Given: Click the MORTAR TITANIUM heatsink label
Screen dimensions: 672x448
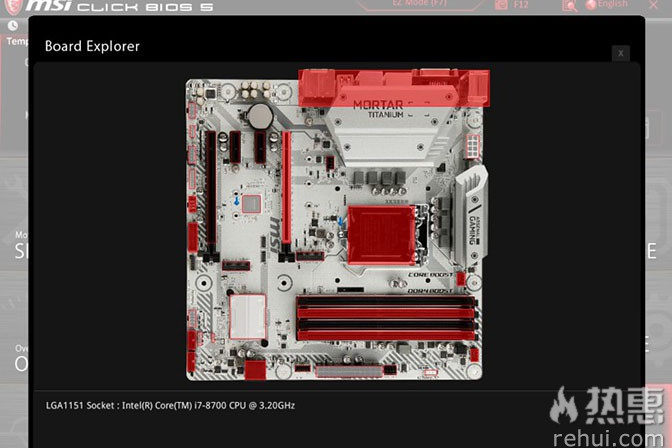Looking at the screenshot, I should pos(378,109).
